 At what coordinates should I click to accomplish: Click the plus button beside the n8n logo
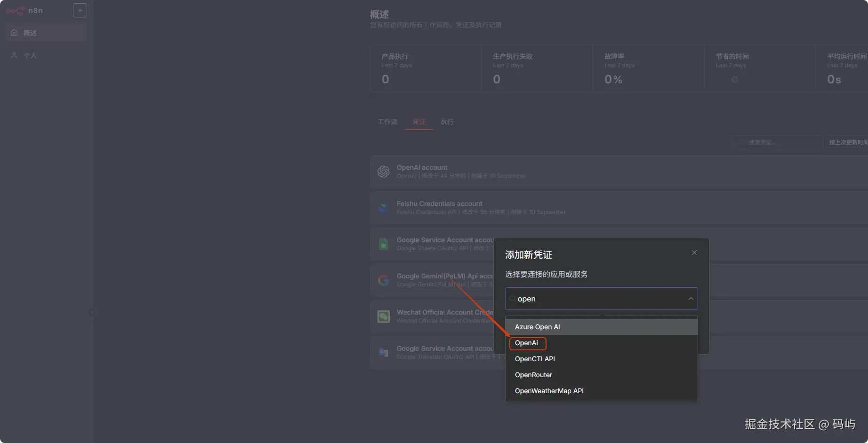[x=80, y=10]
